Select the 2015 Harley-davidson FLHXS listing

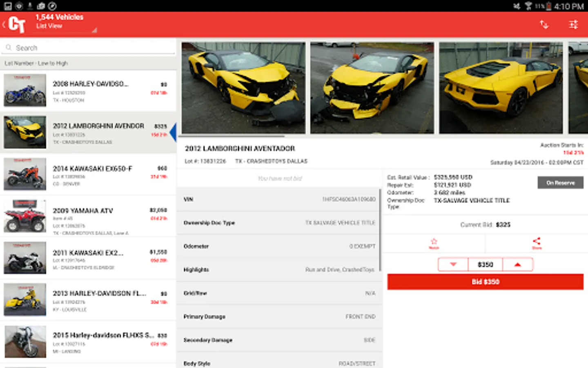click(x=88, y=342)
